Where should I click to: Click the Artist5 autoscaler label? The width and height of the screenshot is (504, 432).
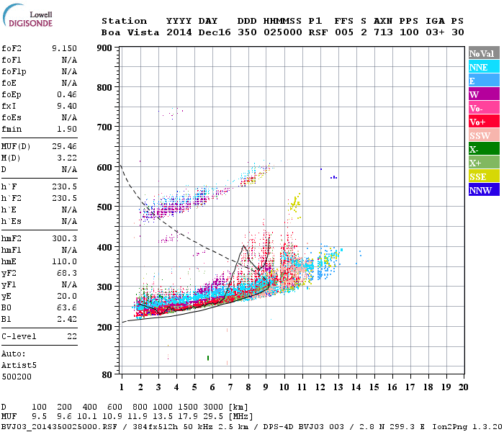(19, 366)
